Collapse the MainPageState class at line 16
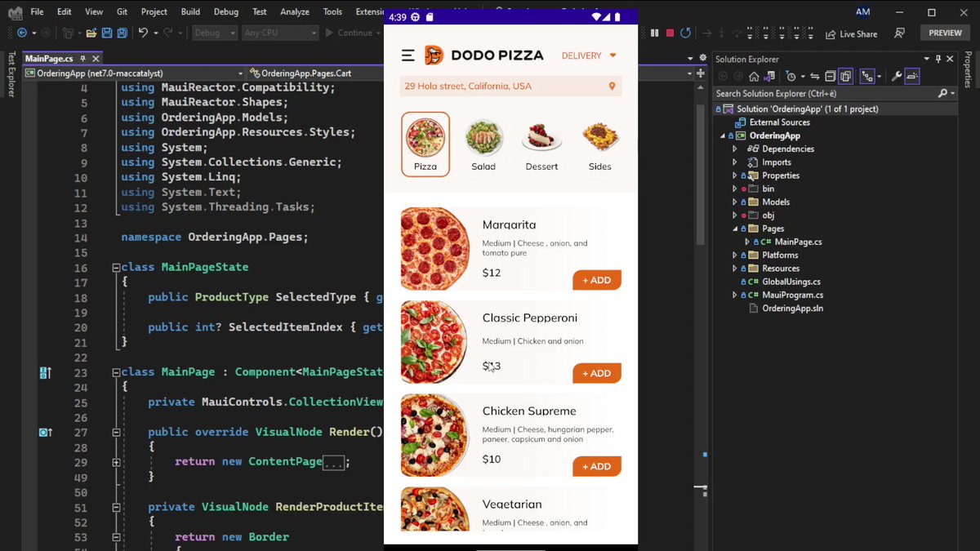 (116, 267)
